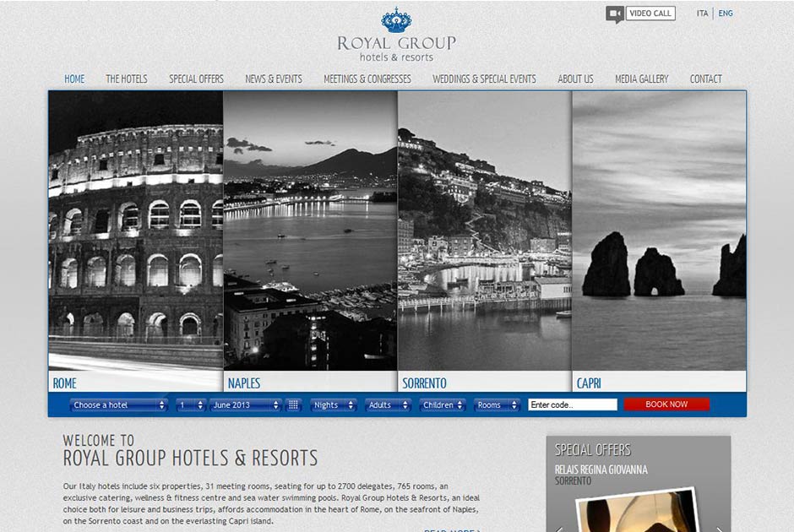Screen dimensions: 794x532
Task: Open Meetings & Congresses menu
Action: [367, 79]
